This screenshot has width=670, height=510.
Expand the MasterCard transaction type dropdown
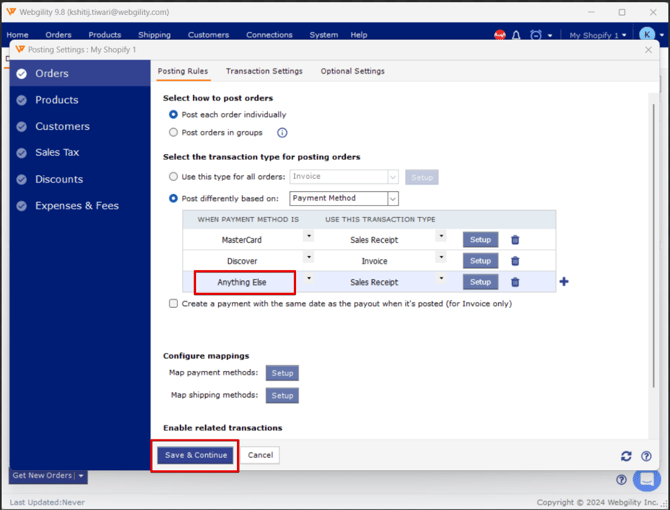click(x=441, y=237)
